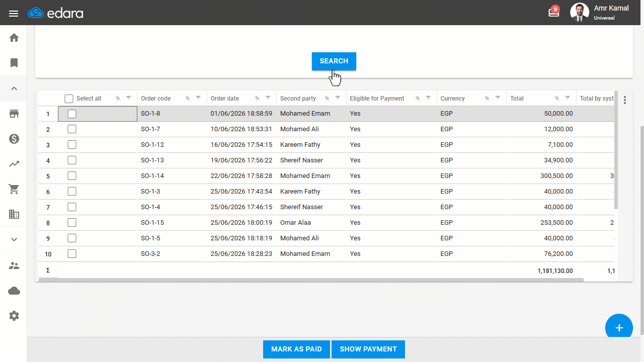644x362 pixels.
Task: Select checkbox for order SO-3-2
Action: (x=72, y=254)
